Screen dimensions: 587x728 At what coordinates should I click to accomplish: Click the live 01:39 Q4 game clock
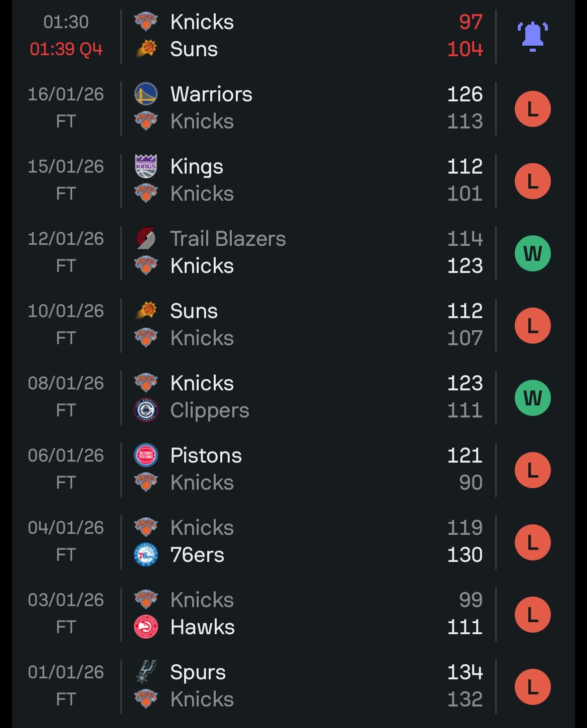[x=66, y=49]
